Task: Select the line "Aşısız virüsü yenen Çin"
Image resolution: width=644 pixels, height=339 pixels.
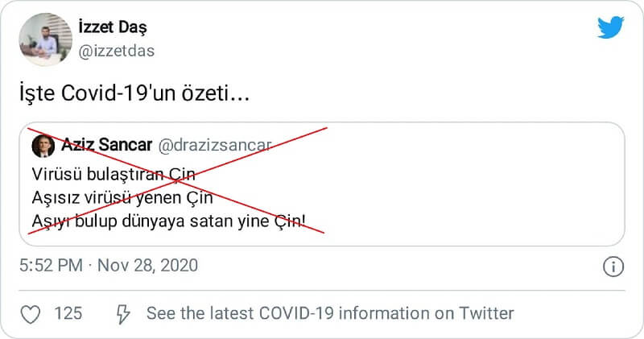Action: coord(122,196)
